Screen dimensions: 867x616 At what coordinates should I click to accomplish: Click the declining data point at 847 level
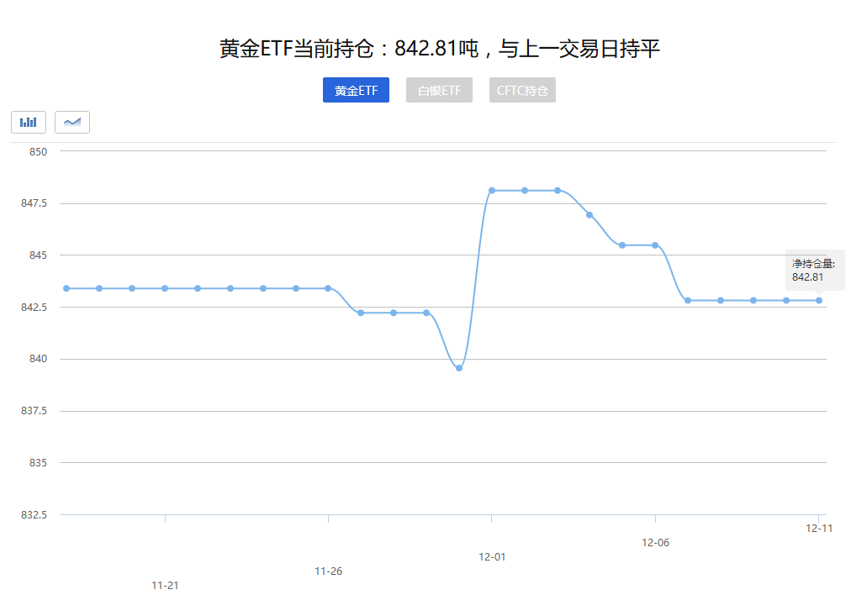point(589,214)
